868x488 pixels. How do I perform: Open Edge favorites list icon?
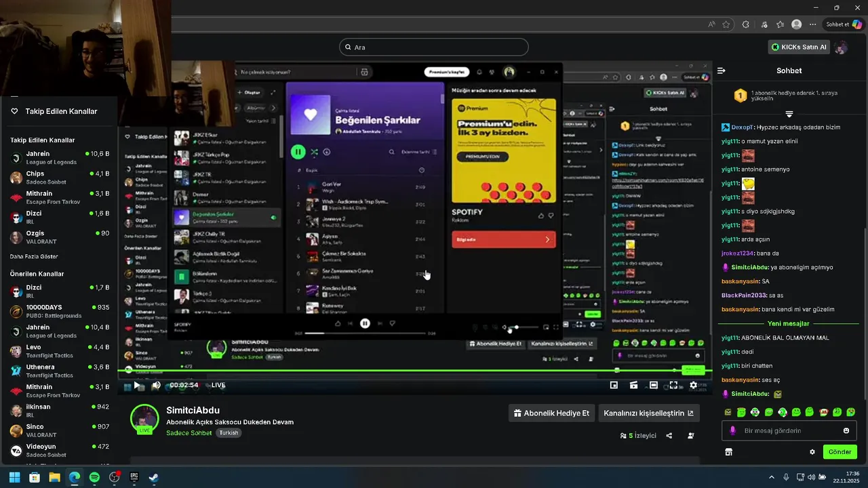[781, 24]
